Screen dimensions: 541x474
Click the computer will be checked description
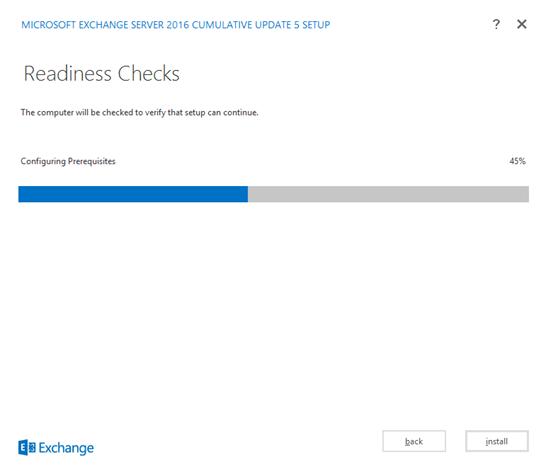[139, 112]
